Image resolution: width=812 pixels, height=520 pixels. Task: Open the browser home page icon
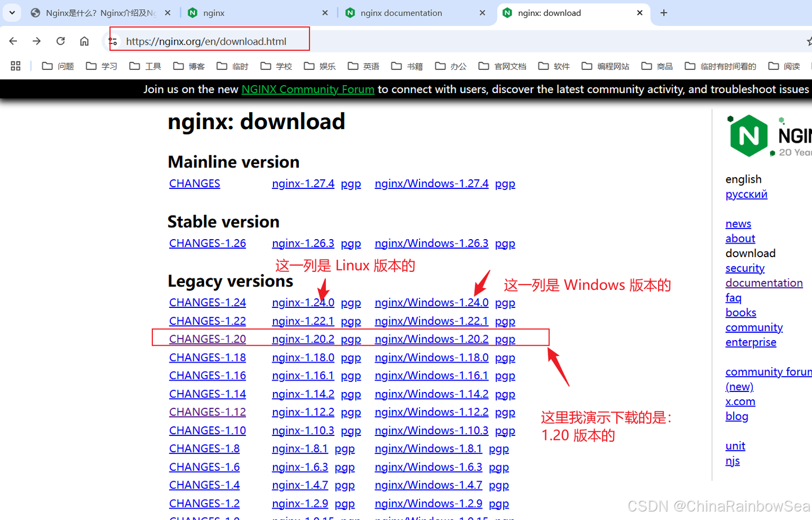pyautogui.click(x=83, y=41)
